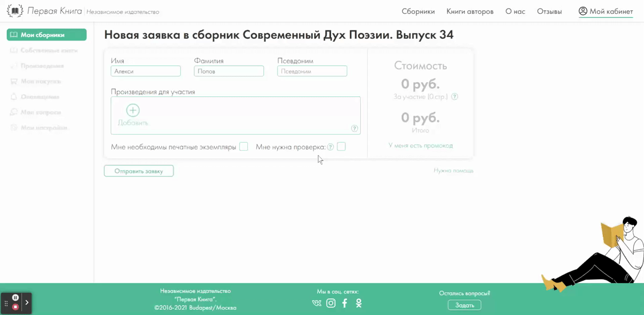Viewport: 644px width, 315px height.
Task: Click the 'Задать' question button
Action: tap(464, 305)
